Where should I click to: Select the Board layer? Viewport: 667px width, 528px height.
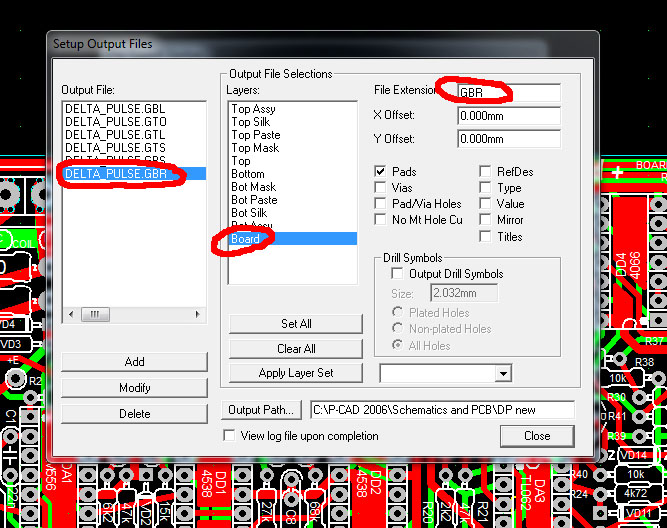[x=293, y=239]
